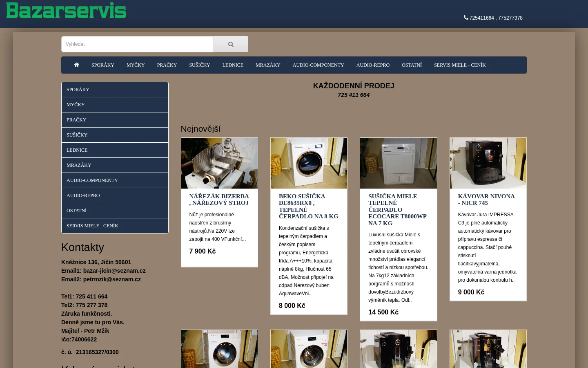Open second-row first washing machine photo
588x368 pixels.
pos(219,349)
